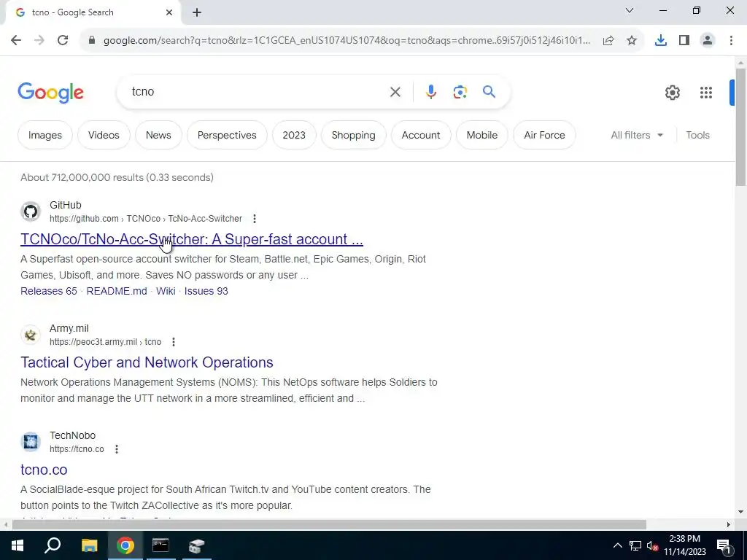Open more options for GitHub result
This screenshot has height=560, width=747.
point(255,219)
